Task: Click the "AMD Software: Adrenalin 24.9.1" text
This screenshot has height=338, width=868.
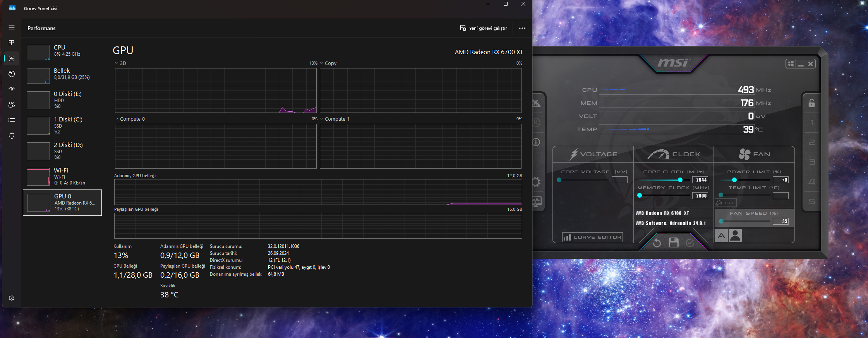Action: (671, 223)
